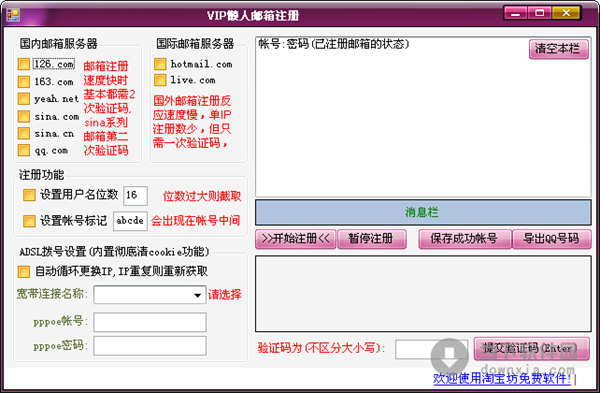Viewport: 600px width, 393px height.
Task: Maximize the VIP懒人邮箱注册 window
Action: pyautogui.click(x=540, y=13)
